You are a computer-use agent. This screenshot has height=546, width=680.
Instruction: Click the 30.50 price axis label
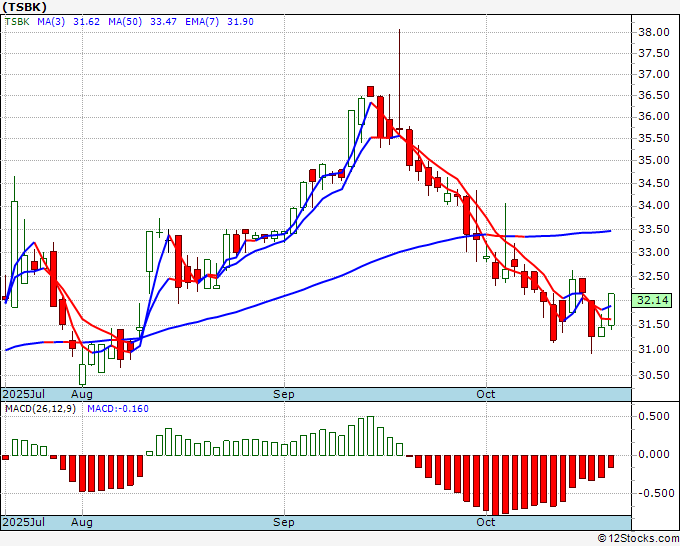click(x=654, y=375)
